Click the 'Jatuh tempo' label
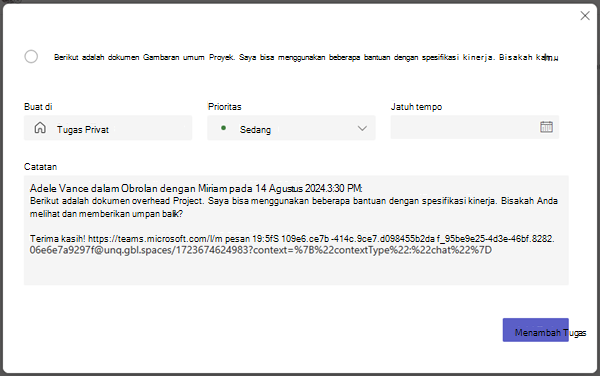The height and width of the screenshot is (376, 600). tap(416, 107)
